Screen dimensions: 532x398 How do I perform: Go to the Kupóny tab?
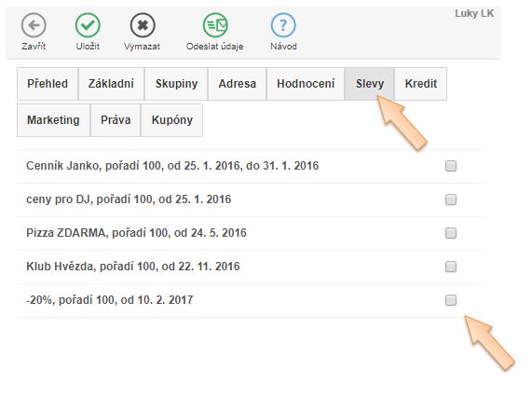click(172, 120)
